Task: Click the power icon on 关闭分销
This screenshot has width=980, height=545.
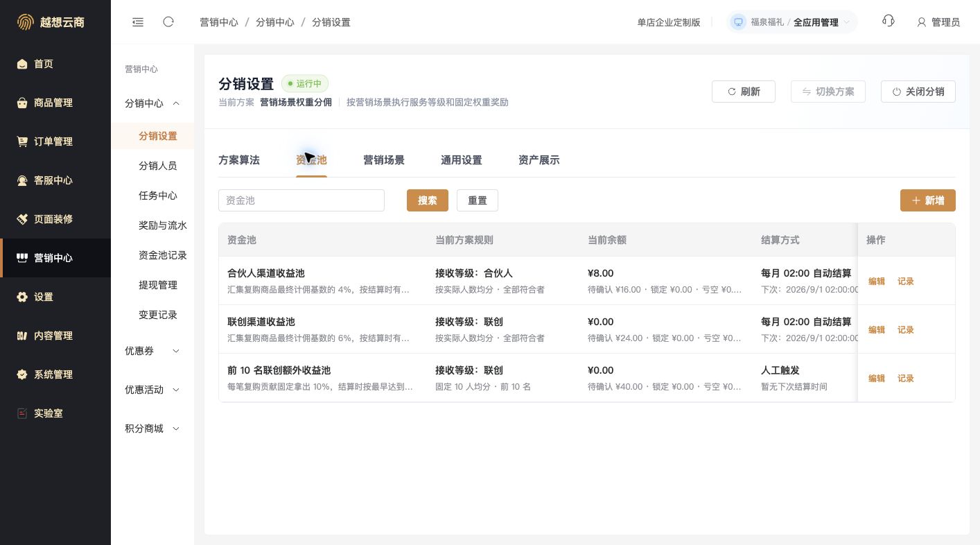Action: point(897,92)
